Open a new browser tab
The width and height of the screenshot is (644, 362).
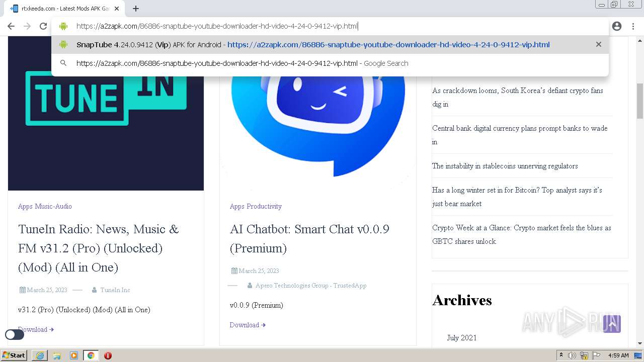pyautogui.click(x=136, y=9)
